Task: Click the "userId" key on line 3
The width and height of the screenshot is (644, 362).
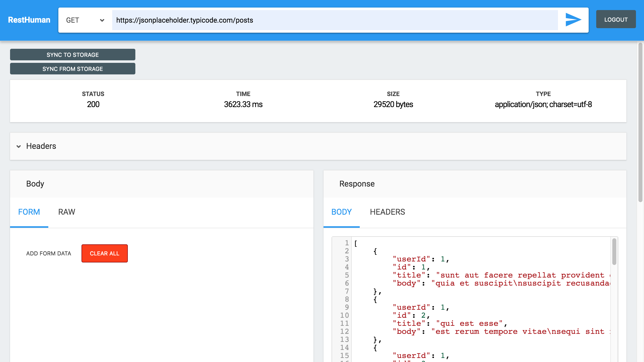Action: click(411, 259)
